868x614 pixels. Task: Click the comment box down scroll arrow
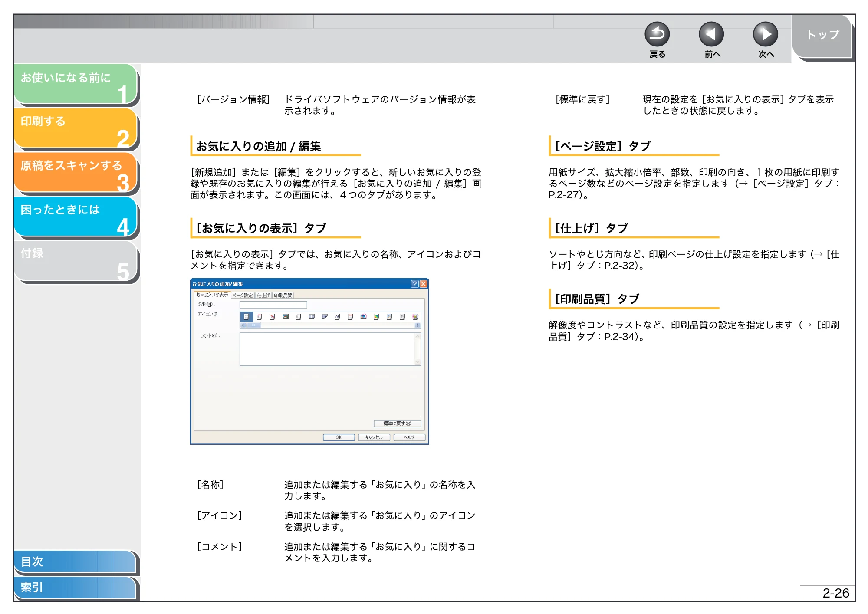[418, 362]
